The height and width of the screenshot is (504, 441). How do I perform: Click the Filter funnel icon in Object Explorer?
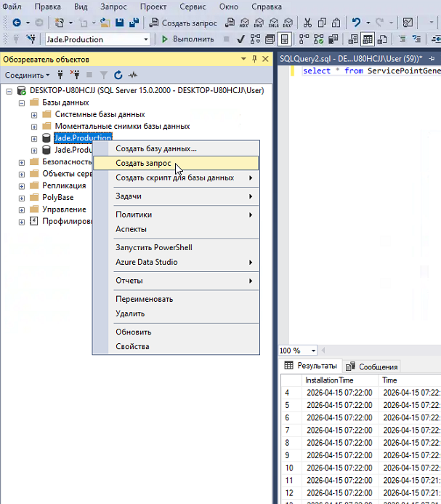click(104, 75)
